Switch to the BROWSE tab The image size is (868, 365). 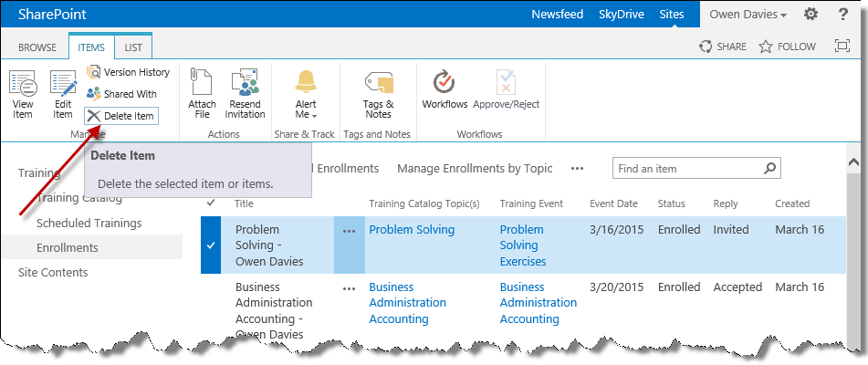click(x=37, y=47)
